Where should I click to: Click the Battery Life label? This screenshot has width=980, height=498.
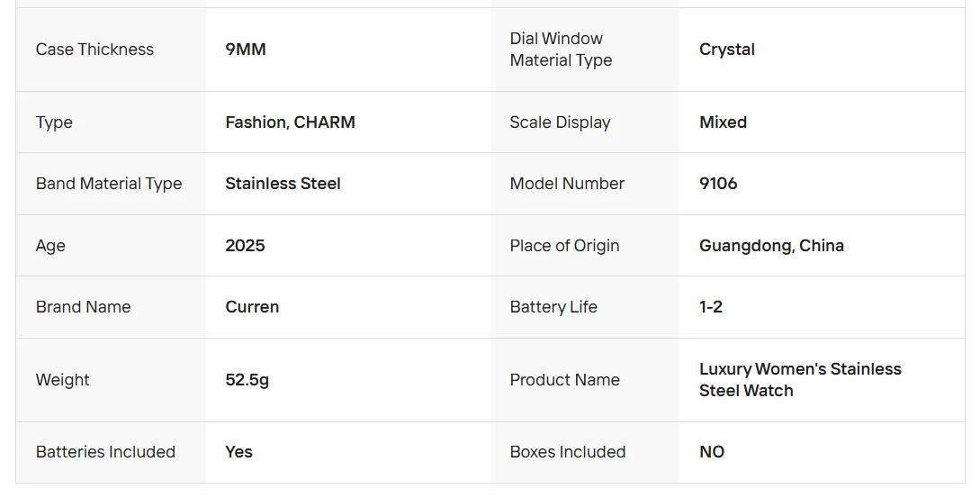point(553,307)
